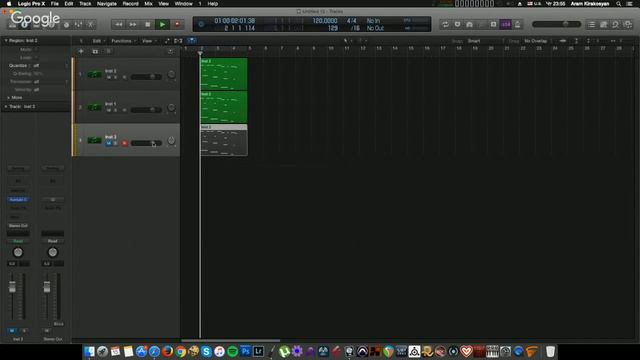Open the Track menu
Viewport: 640px width, 360px height.
[x=85, y=4]
